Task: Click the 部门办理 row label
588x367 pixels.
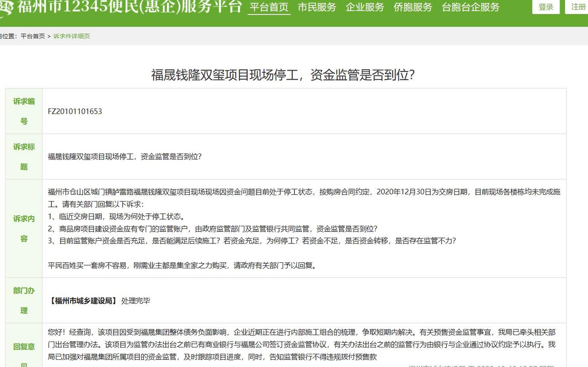Action: click(24, 300)
